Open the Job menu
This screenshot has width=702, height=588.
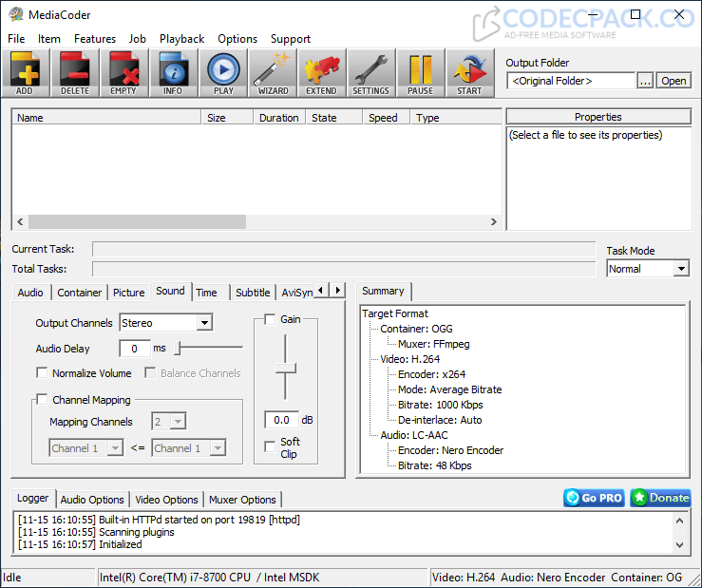tap(138, 39)
